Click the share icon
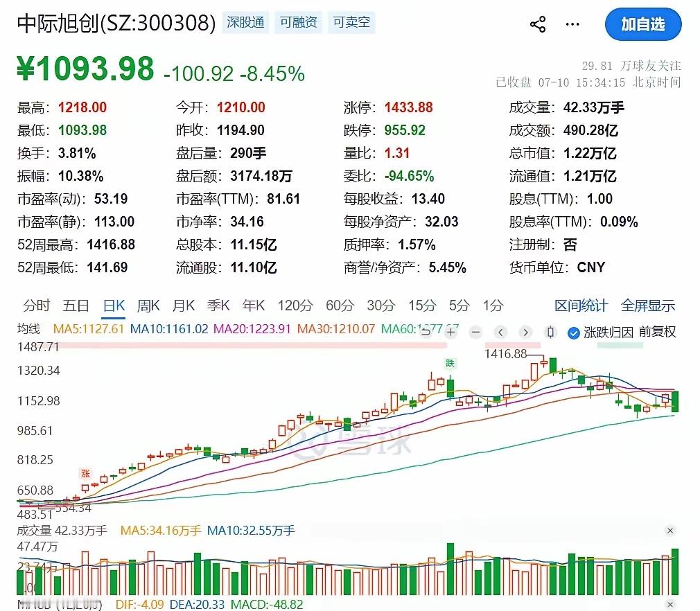The height and width of the screenshot is (611, 700). [538, 24]
